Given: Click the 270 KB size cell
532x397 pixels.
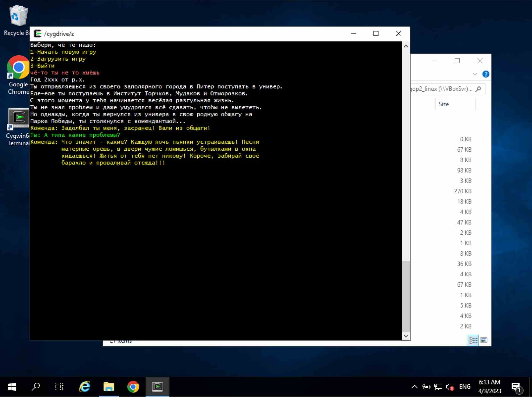Looking at the screenshot, I should click(x=463, y=191).
